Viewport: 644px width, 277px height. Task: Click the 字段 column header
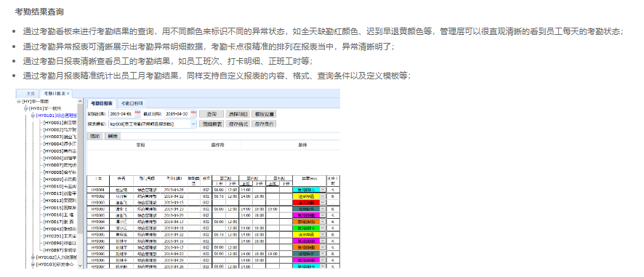[x=141, y=145]
